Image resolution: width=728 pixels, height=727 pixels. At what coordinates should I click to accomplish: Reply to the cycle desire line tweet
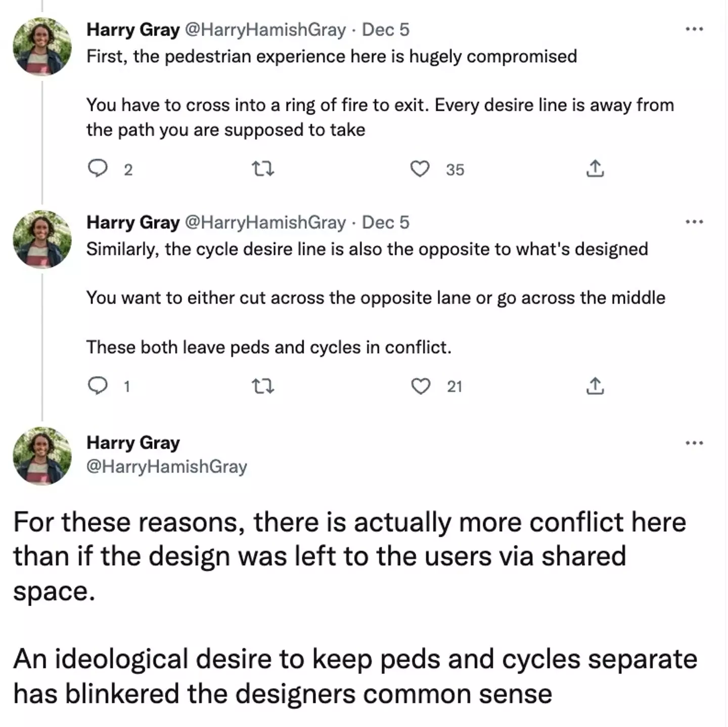tap(98, 386)
